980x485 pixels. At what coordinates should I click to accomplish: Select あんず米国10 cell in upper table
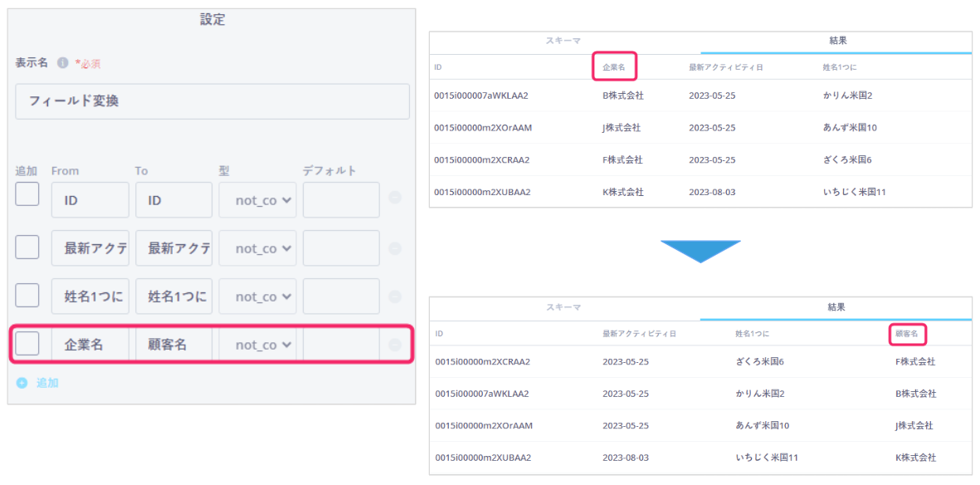pos(851,128)
